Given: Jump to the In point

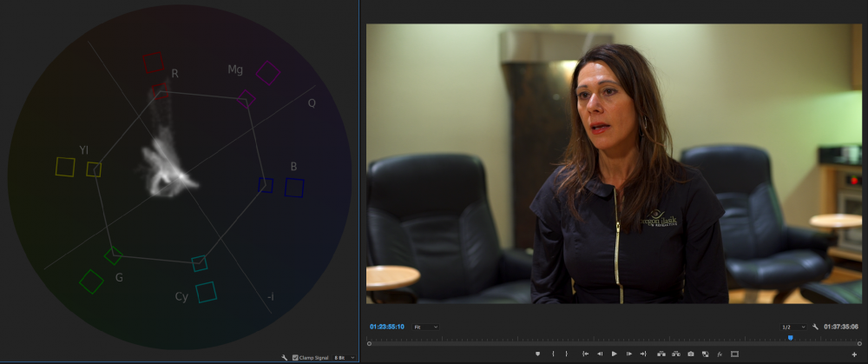Looking at the screenshot, I should (585, 354).
